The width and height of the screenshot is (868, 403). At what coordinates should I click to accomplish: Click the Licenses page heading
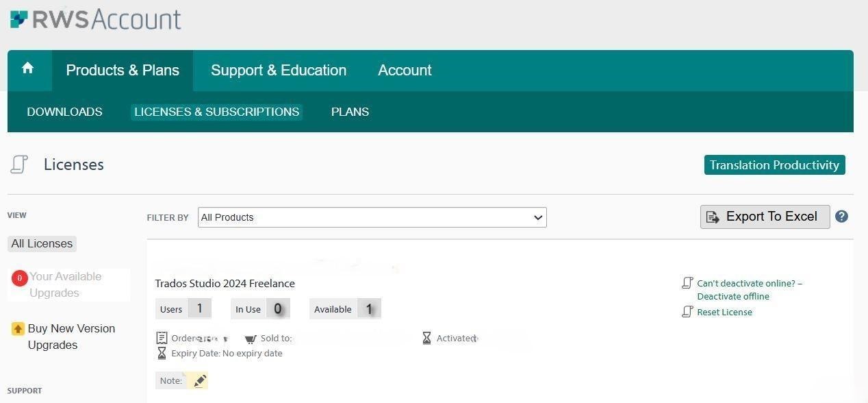coord(74,164)
